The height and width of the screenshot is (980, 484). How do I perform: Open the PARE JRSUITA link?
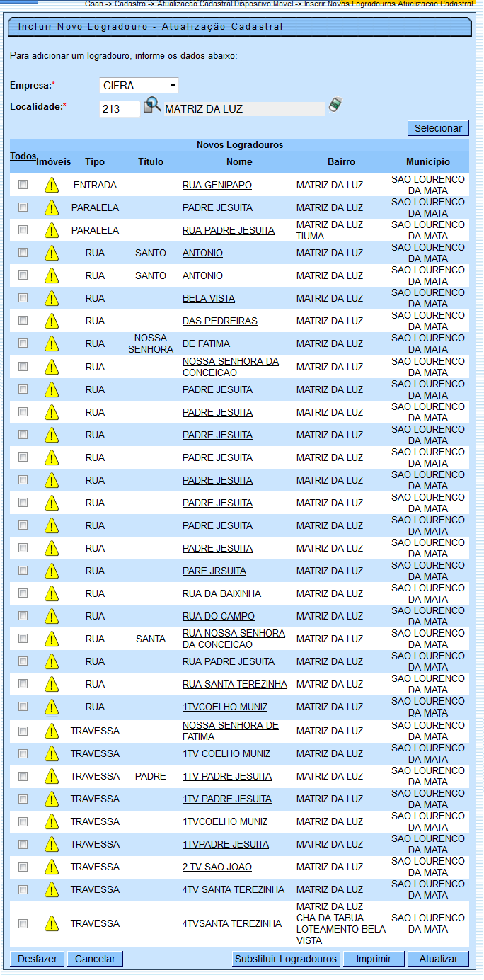(214, 571)
